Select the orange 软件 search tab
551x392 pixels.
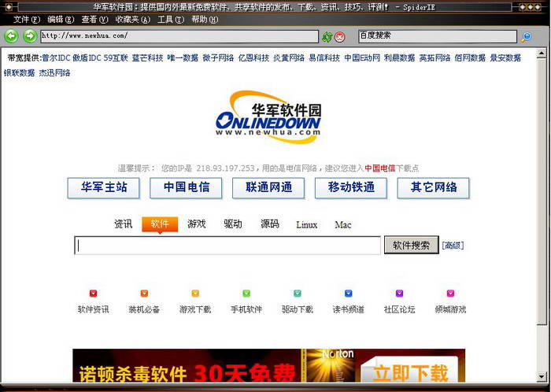pyautogui.click(x=160, y=224)
